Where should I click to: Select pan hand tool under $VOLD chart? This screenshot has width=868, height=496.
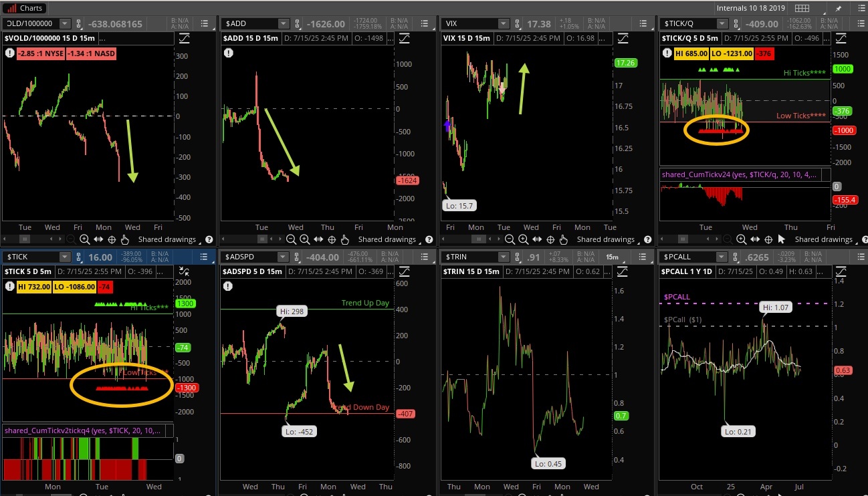pyautogui.click(x=125, y=239)
